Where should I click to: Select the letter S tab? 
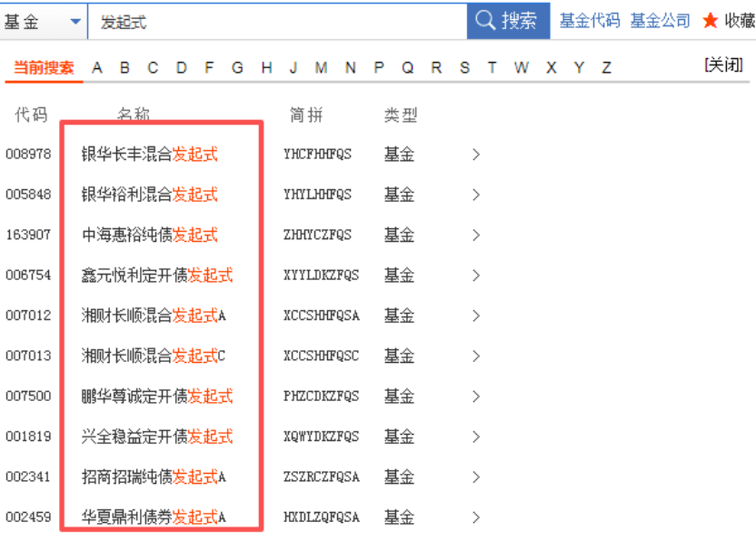tap(465, 67)
